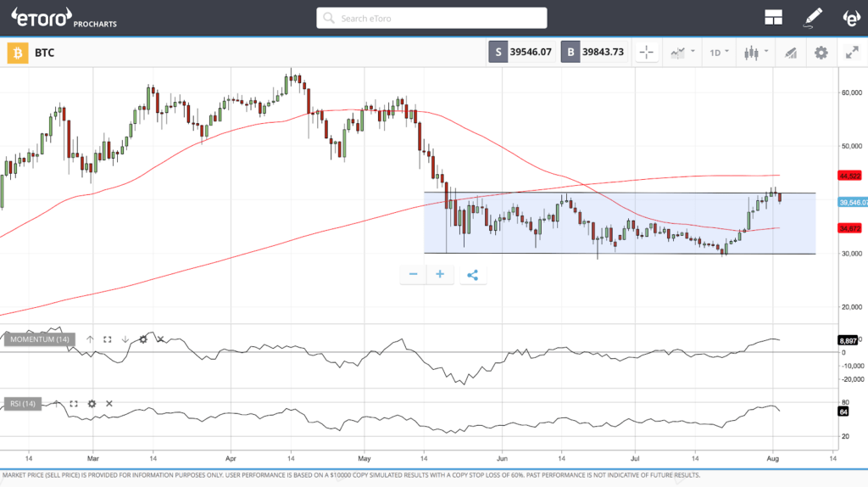This screenshot has height=487, width=868.
Task: Open chart settings gear in toolbar
Action: 821,53
